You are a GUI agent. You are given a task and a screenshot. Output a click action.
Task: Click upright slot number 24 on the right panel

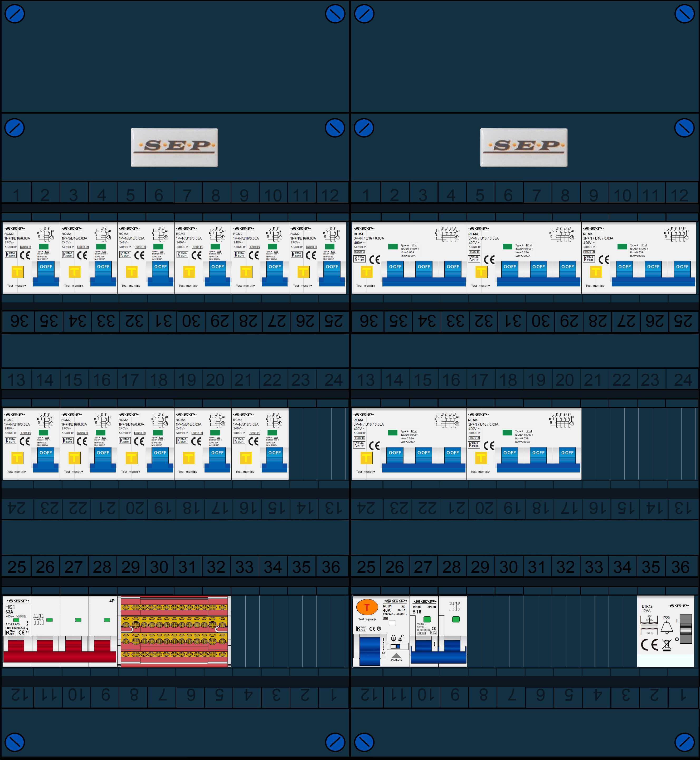pos(683,380)
